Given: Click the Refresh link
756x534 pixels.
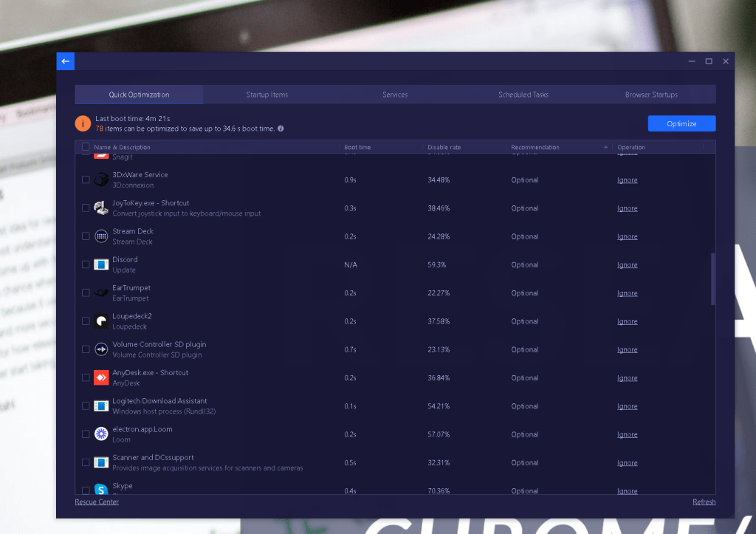Looking at the screenshot, I should 704,502.
